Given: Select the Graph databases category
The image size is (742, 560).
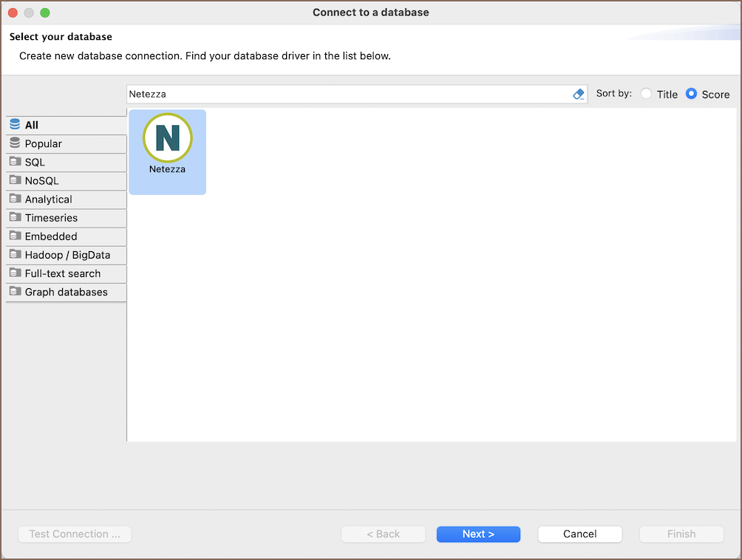Looking at the screenshot, I should [x=66, y=292].
